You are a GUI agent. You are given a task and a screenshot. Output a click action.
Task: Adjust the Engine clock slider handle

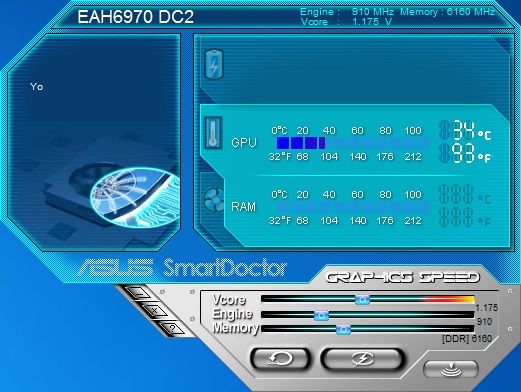(321, 315)
